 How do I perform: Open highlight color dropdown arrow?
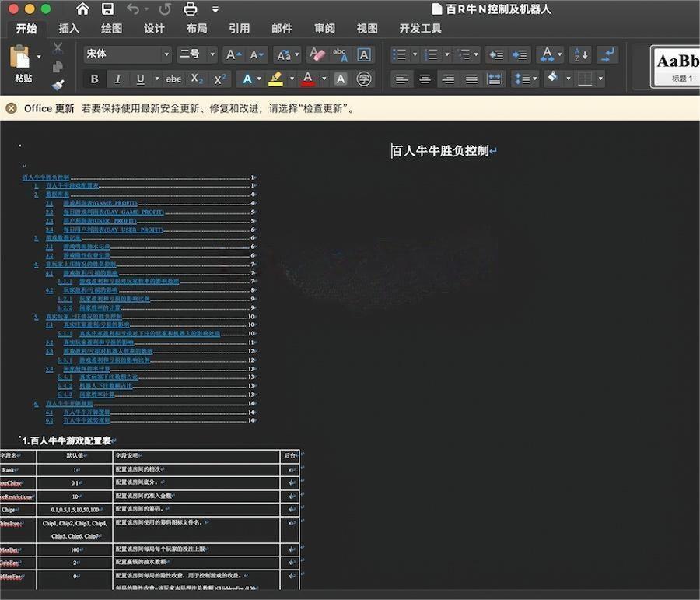pos(292,79)
